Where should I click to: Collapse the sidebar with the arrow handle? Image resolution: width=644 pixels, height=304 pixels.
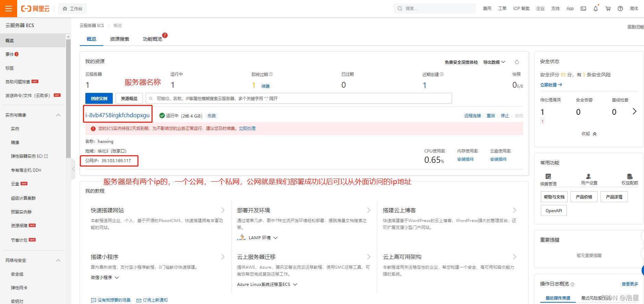click(73, 169)
